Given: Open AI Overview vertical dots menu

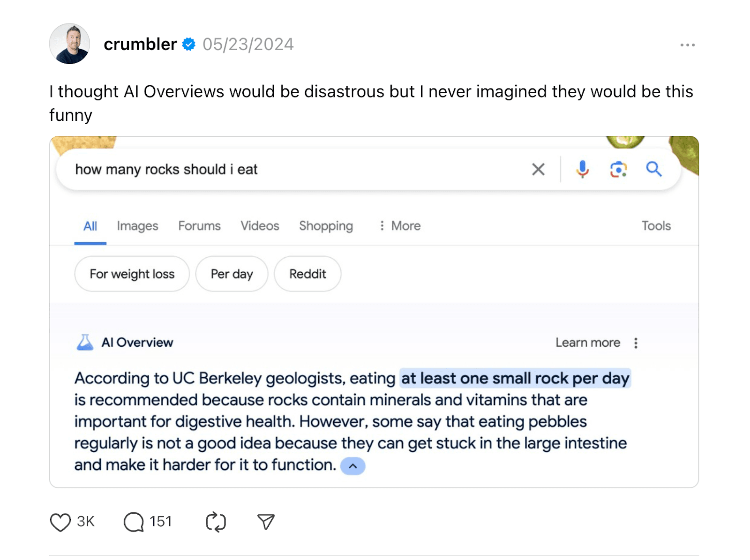Looking at the screenshot, I should 636,343.
